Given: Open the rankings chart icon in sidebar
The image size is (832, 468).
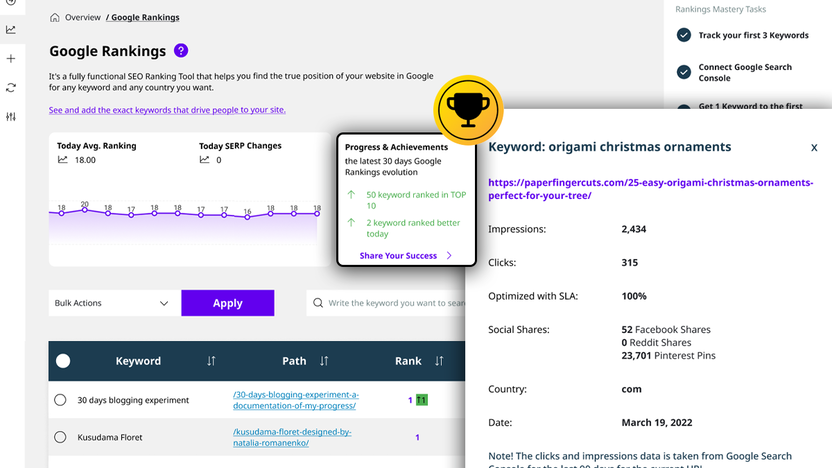Looking at the screenshot, I should click(11, 30).
